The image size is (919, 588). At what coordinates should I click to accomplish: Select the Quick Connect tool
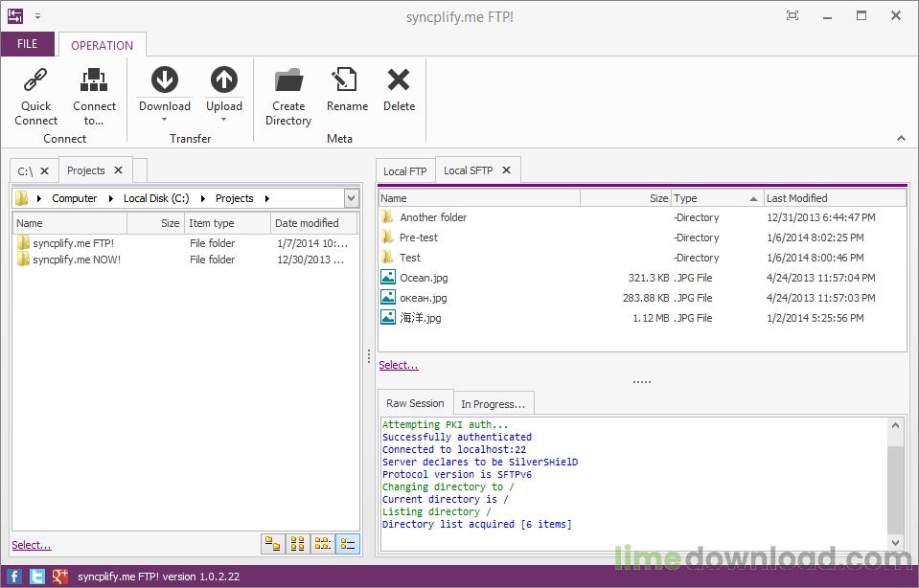pos(35,96)
